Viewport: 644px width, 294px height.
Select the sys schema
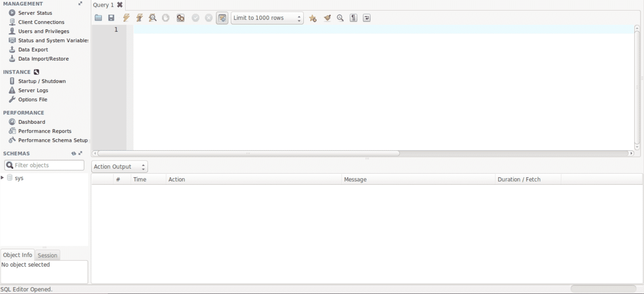[x=19, y=178]
